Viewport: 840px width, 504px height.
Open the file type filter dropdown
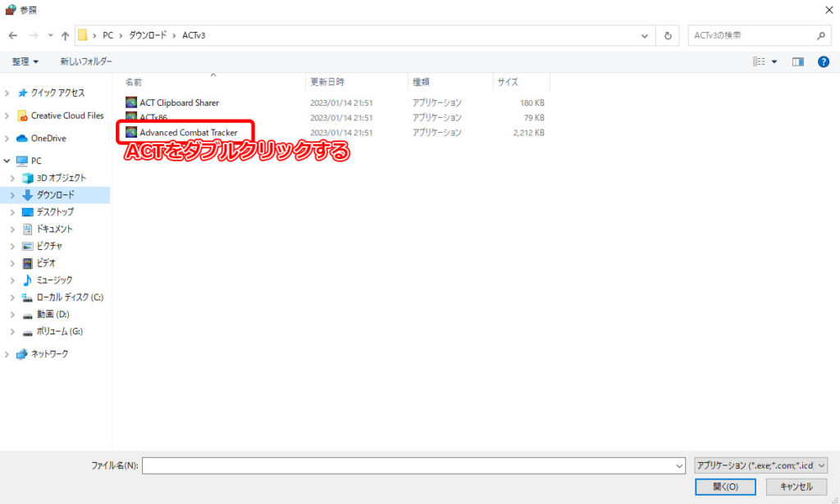760,465
